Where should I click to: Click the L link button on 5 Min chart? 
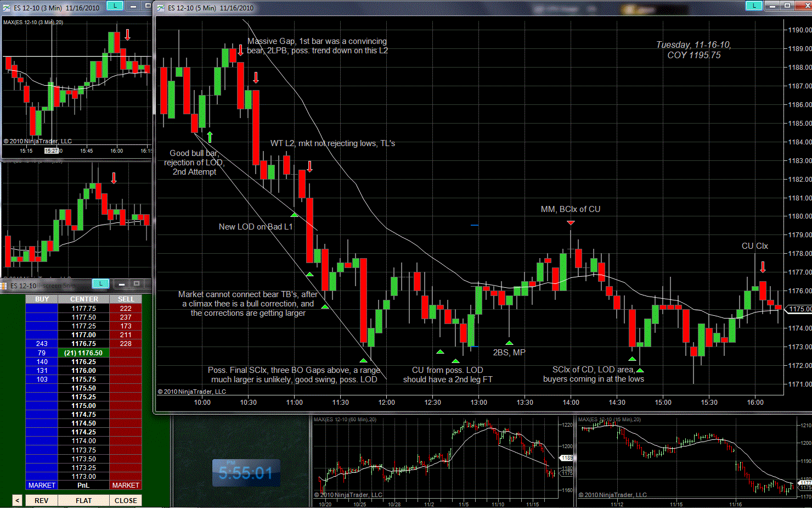[754, 5]
